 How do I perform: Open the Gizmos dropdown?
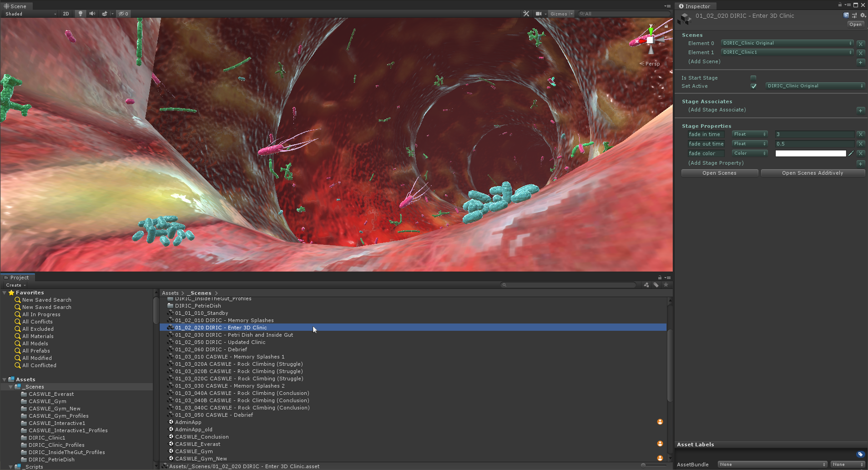[561, 14]
